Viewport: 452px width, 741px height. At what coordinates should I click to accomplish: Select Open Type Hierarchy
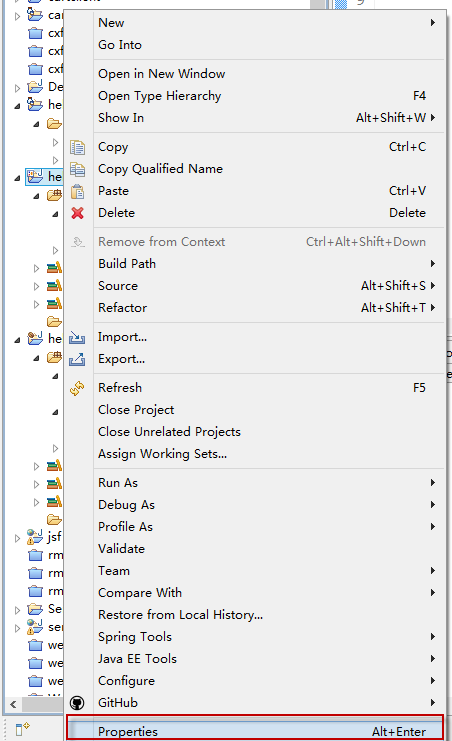click(159, 96)
